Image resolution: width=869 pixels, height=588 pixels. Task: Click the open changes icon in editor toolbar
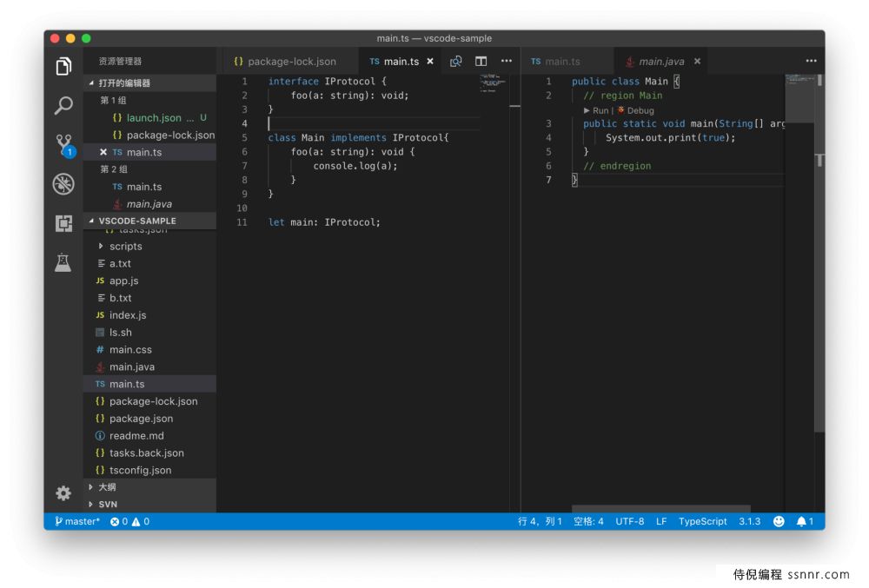point(455,62)
